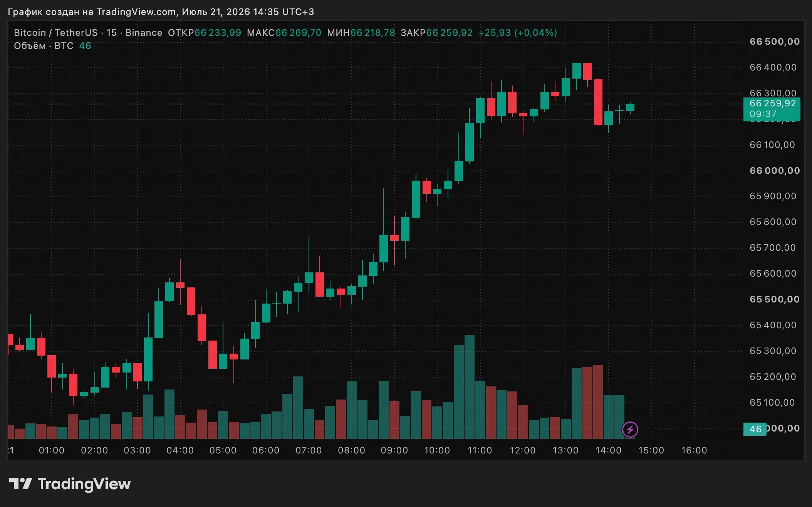Click the change value +25,93 (+0,04%)
This screenshot has width=812, height=507.
(518, 33)
